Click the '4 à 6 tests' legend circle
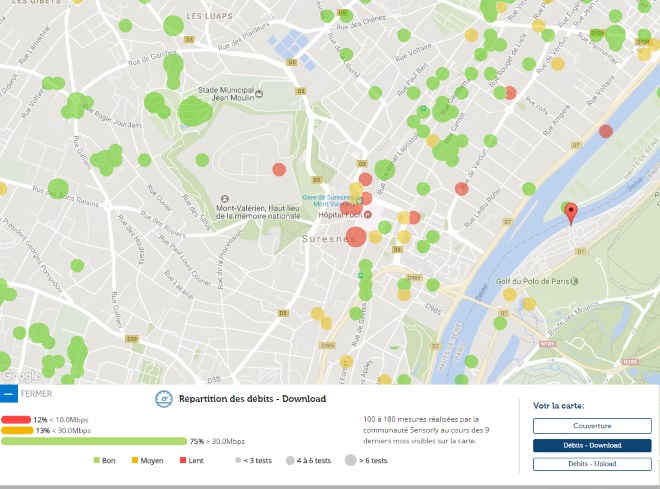The image size is (660, 489). tap(290, 460)
